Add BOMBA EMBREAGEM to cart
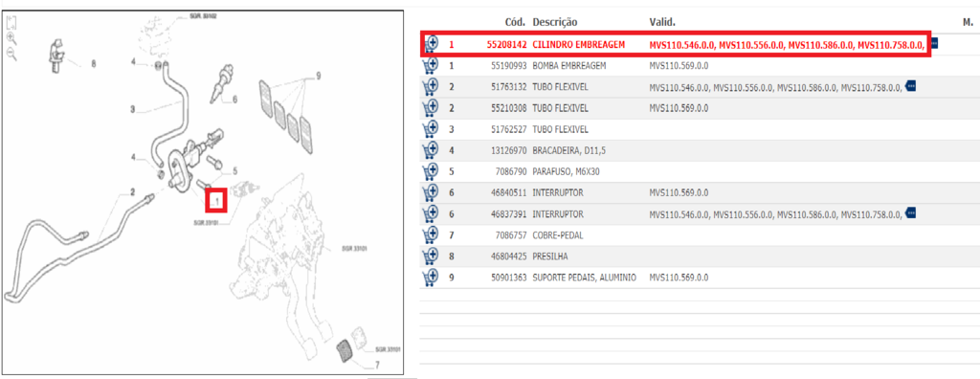This screenshot has width=980, height=379. tap(431, 66)
